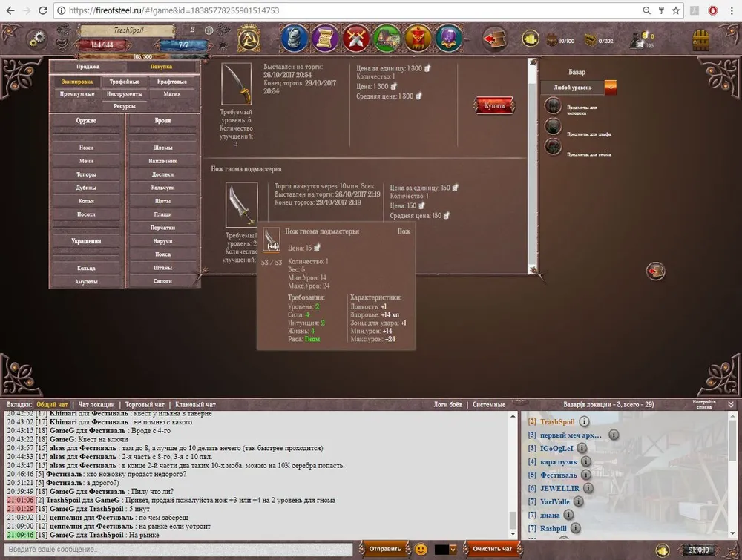Open the scroll quests icon
Screen dimensions: 742x560
coord(324,36)
